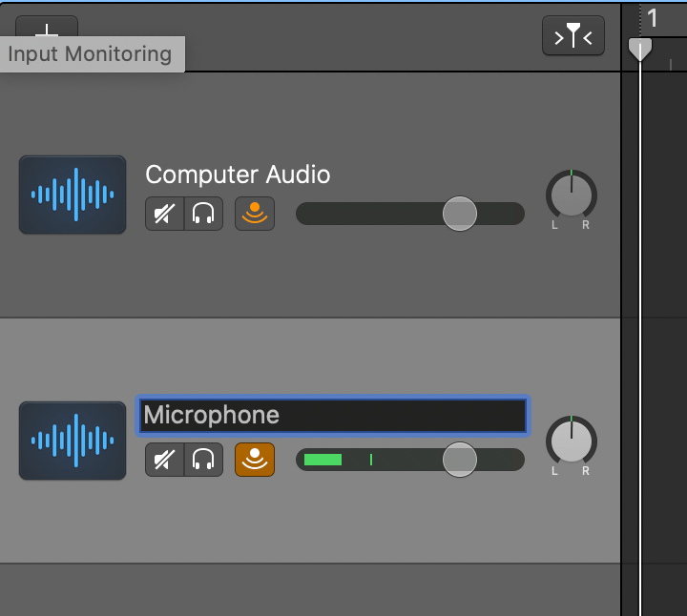
Task: Click the Microphone track waveform icon
Action: click(x=73, y=441)
